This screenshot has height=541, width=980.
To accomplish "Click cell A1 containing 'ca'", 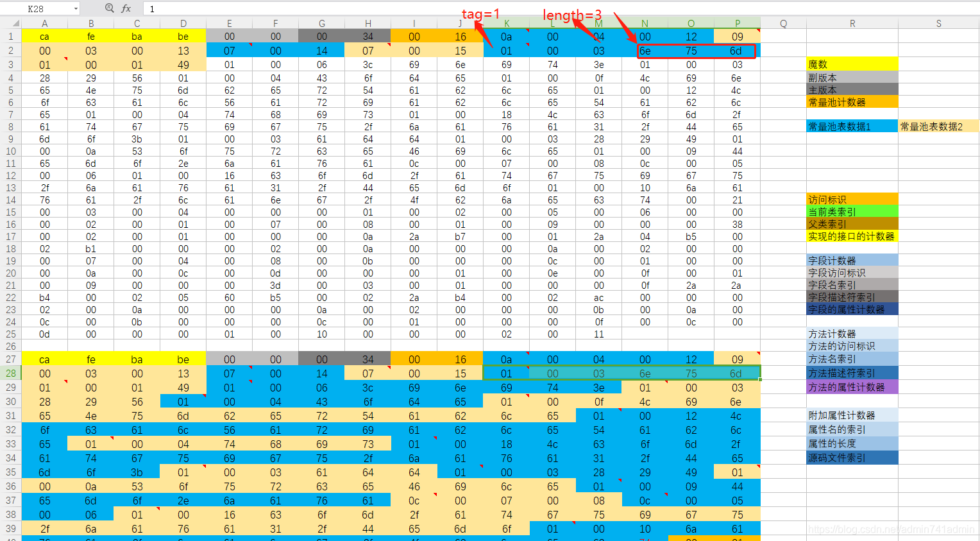I will tap(45, 37).
